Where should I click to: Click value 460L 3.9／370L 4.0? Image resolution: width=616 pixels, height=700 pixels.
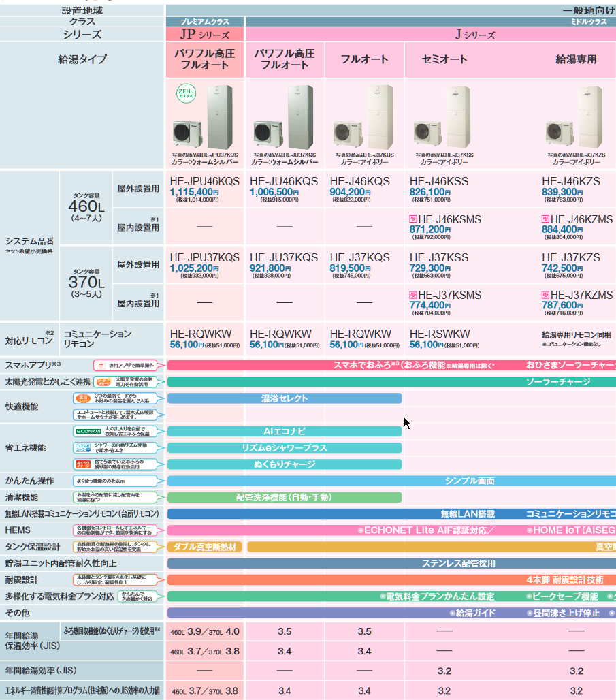click(205, 632)
